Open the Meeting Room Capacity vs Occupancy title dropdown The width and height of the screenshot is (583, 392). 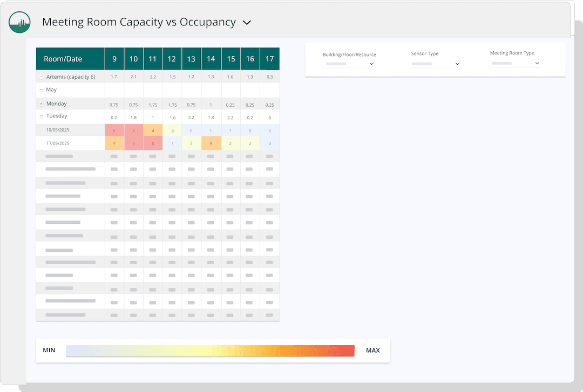pyautogui.click(x=247, y=23)
